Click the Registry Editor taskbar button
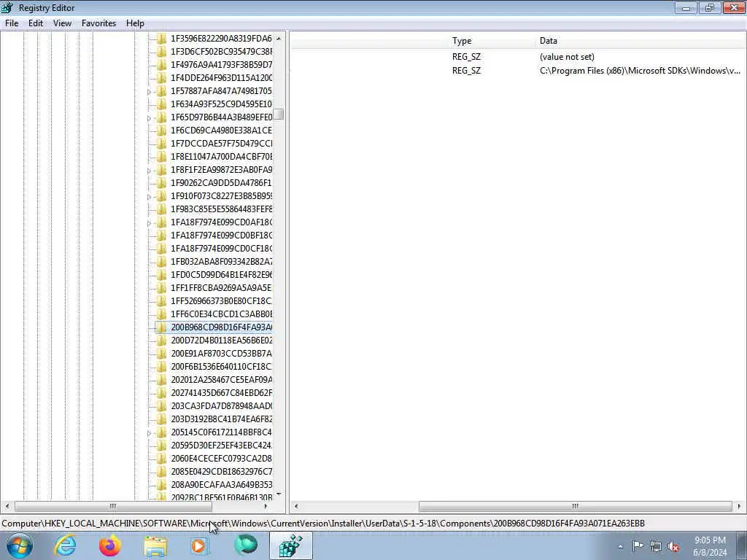The height and width of the screenshot is (560, 747). pyautogui.click(x=291, y=546)
